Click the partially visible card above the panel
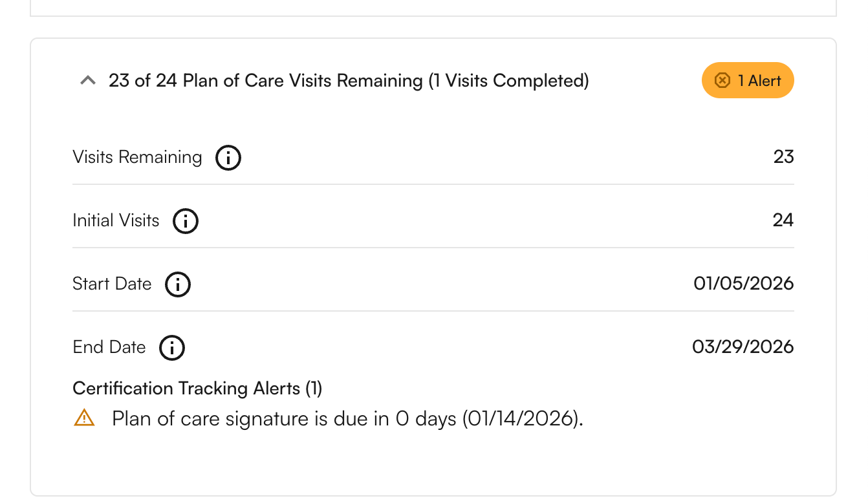 [434, 6]
